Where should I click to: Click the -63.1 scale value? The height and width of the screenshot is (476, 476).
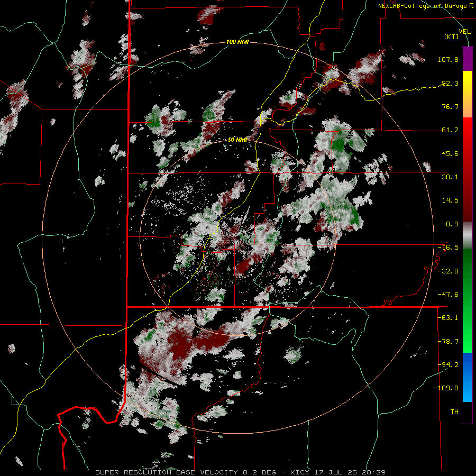448,318
